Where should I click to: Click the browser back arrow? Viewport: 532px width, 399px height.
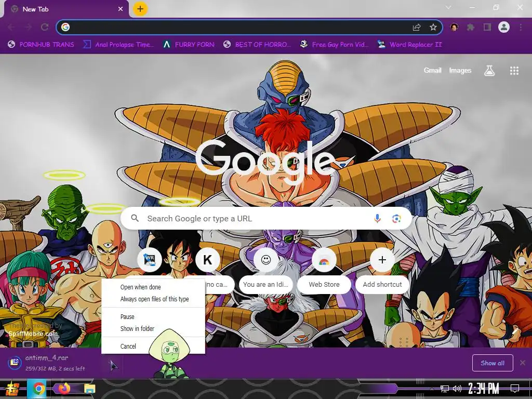pos(11,27)
